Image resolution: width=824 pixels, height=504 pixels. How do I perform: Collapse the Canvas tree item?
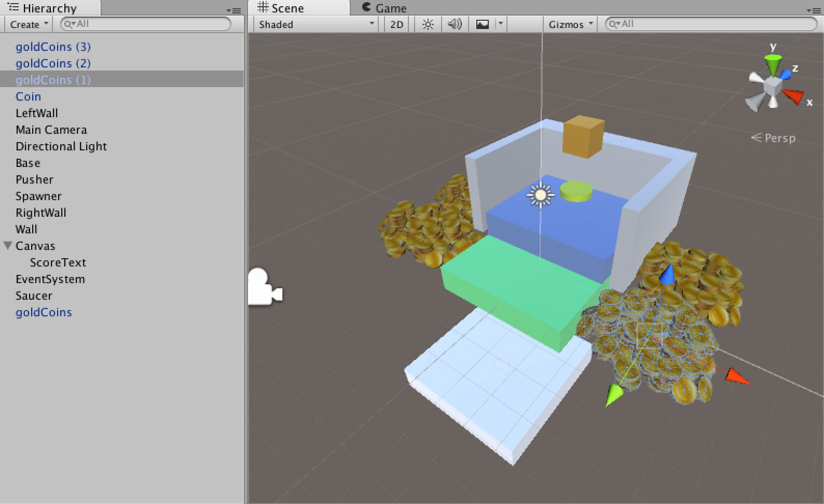point(8,246)
